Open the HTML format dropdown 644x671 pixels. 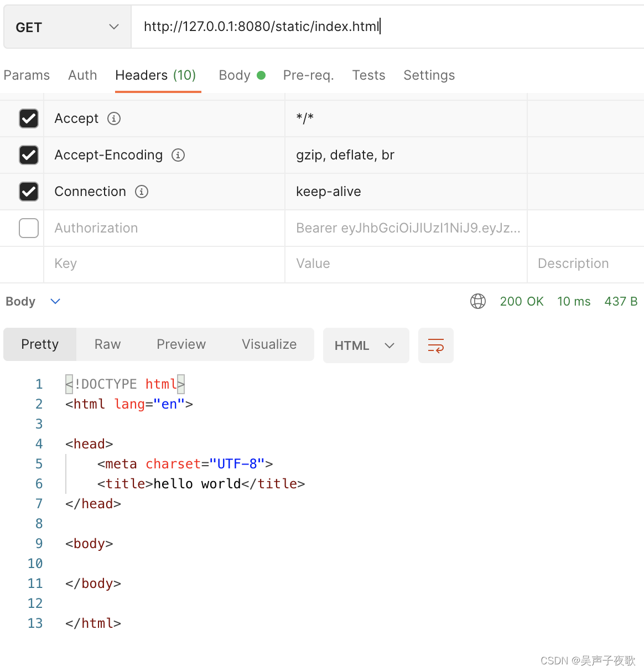pyautogui.click(x=366, y=345)
